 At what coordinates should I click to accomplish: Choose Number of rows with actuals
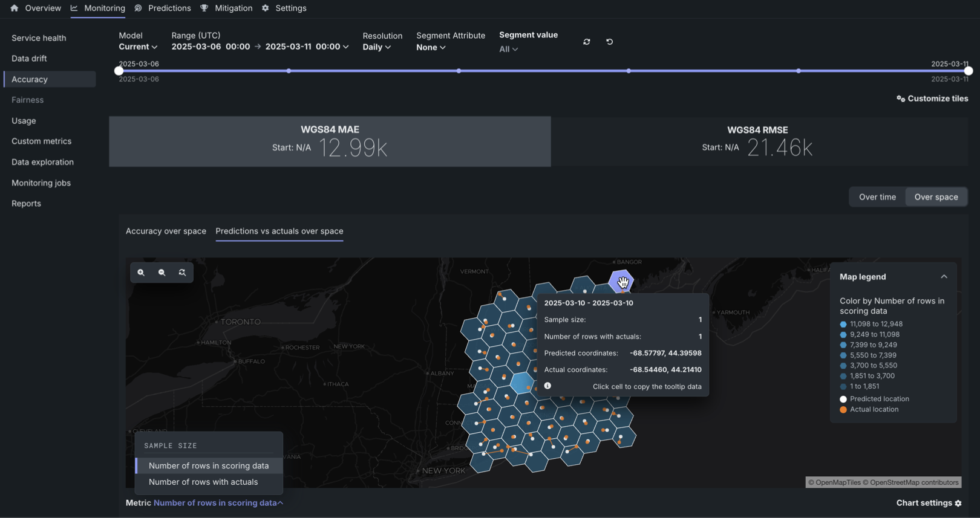point(203,482)
